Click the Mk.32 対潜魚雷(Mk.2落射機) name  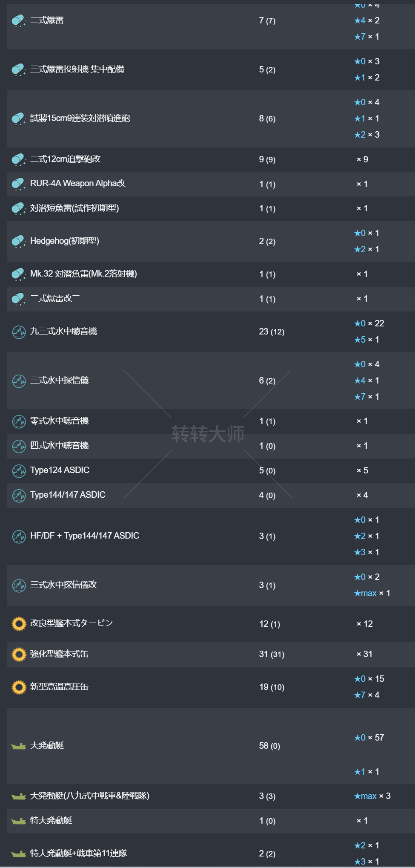click(83, 274)
